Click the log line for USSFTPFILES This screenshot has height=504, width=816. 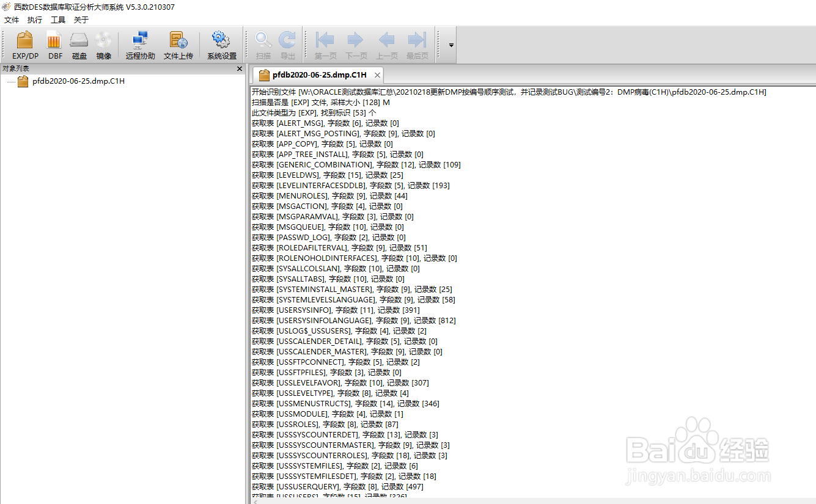coord(327,373)
